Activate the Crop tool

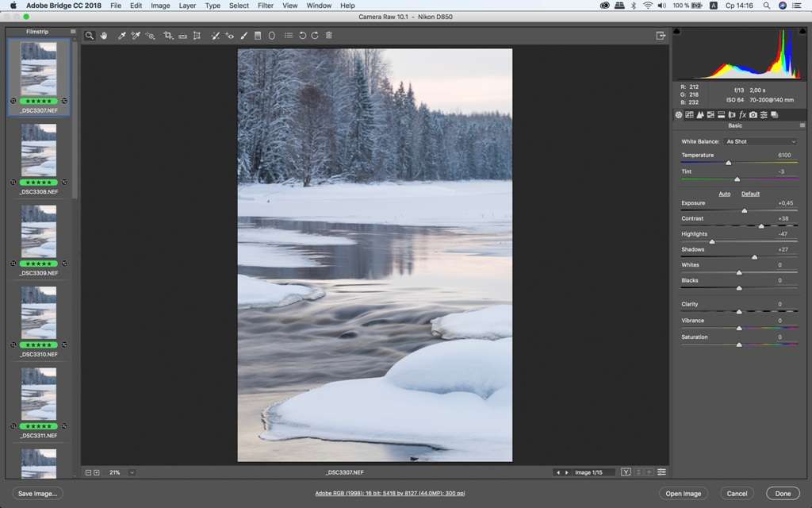(x=167, y=36)
